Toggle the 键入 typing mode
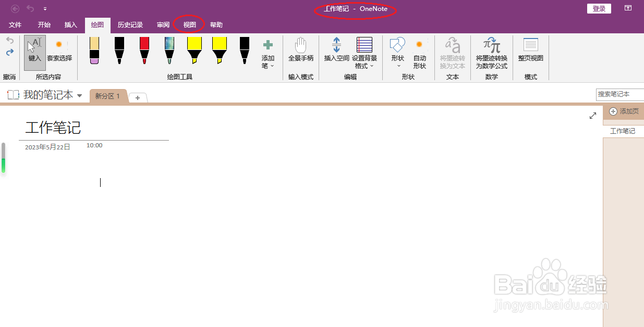 (x=35, y=53)
